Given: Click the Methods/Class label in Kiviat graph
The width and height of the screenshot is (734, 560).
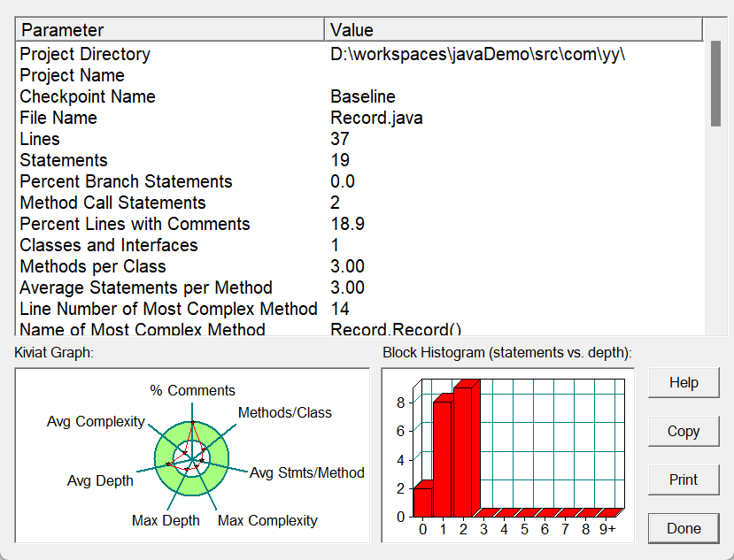Looking at the screenshot, I should [x=284, y=412].
